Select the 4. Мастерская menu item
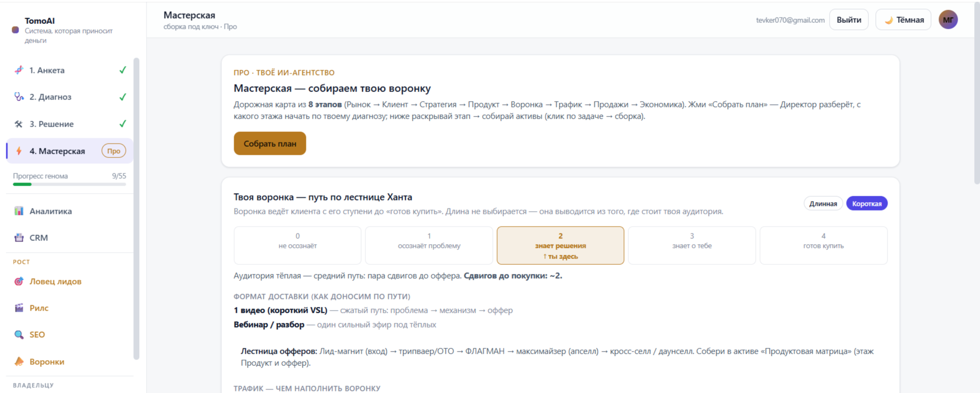This screenshot has height=393, width=980. pyautogui.click(x=70, y=151)
